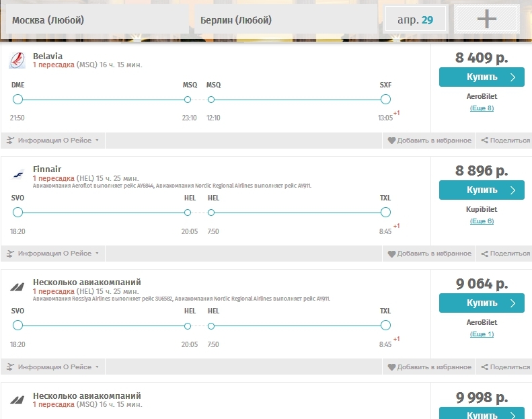Click the 21:50 departure time

click(17, 118)
